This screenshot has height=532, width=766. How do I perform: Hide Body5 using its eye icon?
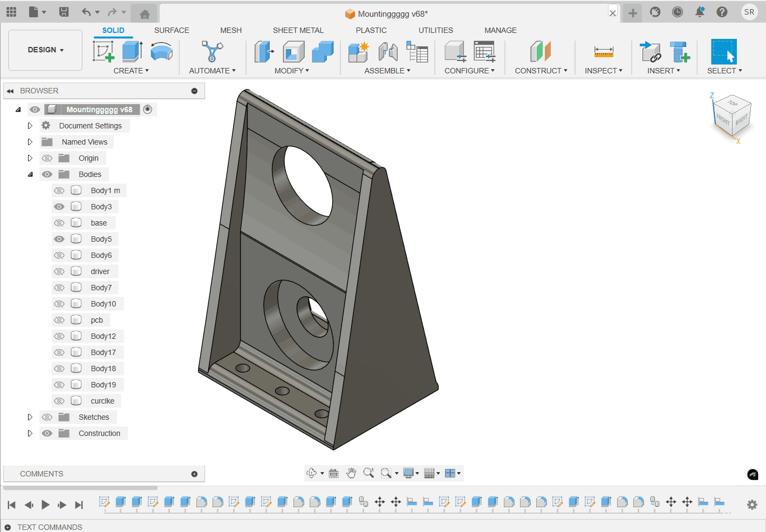click(x=59, y=239)
